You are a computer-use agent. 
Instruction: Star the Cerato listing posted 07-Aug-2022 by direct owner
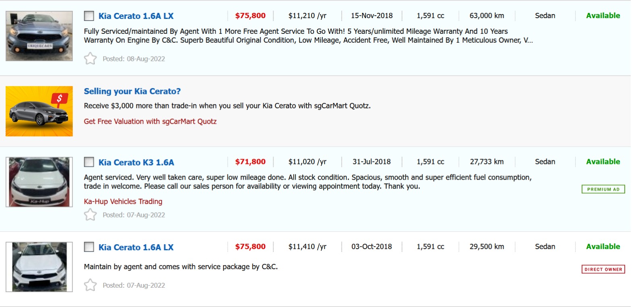click(x=90, y=285)
